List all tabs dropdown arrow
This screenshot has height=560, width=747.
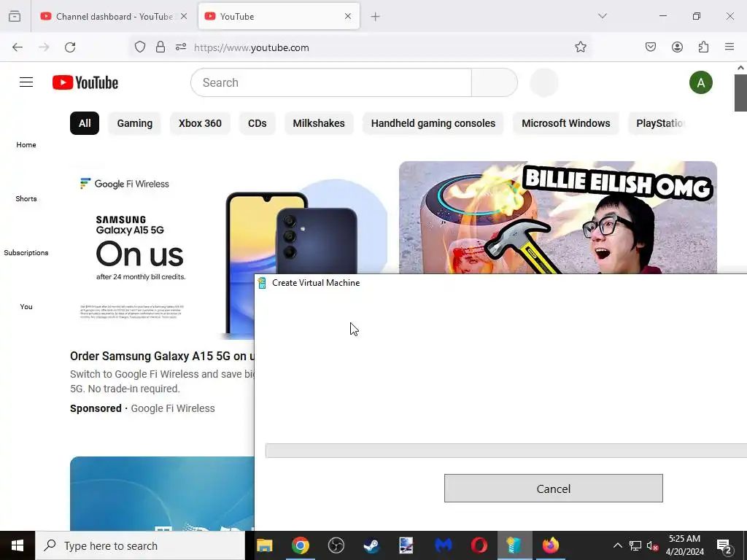[x=602, y=16]
